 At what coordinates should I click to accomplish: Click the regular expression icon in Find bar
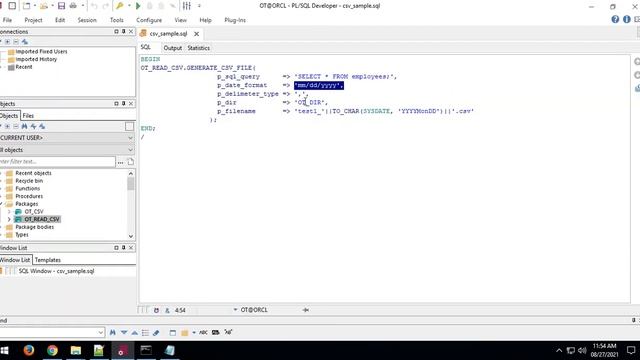coord(228,332)
